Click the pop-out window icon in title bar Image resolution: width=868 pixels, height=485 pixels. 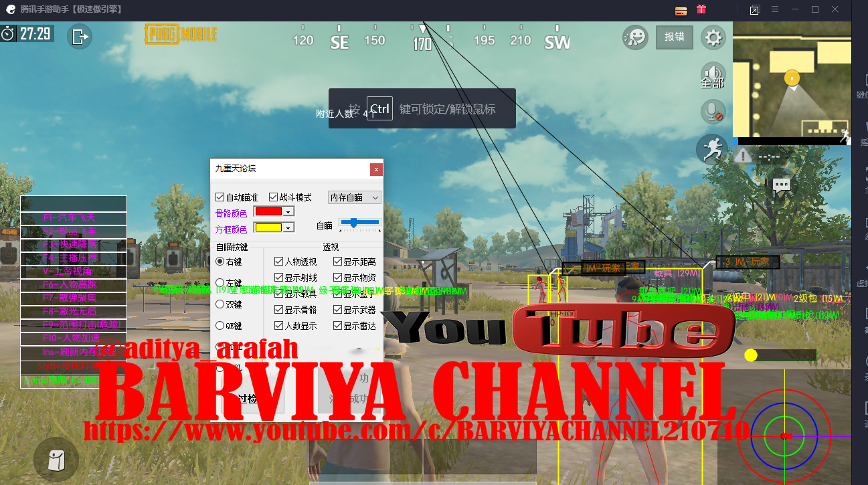tap(754, 10)
